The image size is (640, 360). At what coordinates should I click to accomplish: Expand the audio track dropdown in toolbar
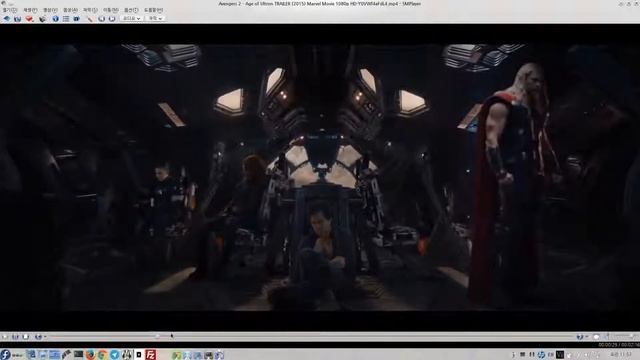(x=131, y=19)
